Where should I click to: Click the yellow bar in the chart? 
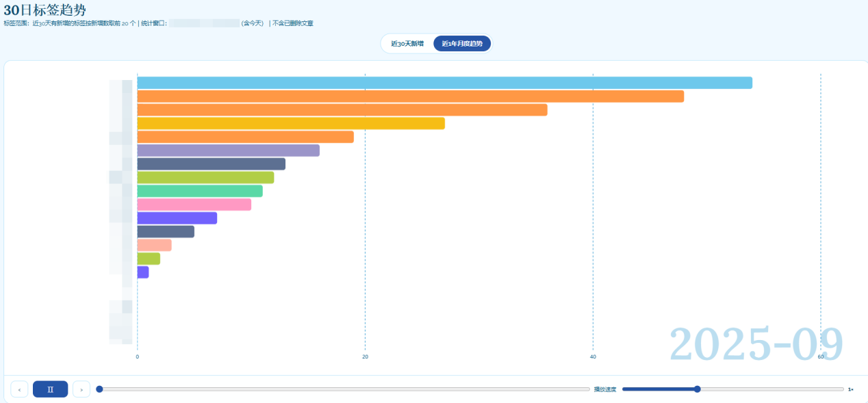(291, 123)
